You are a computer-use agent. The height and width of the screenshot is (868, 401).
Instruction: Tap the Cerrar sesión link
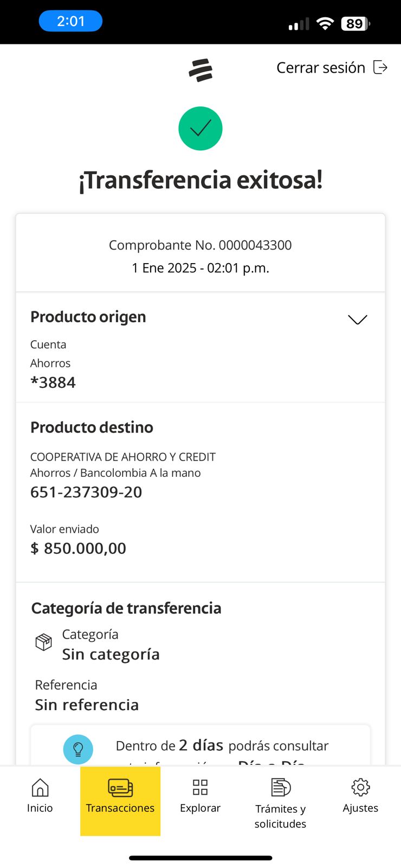click(321, 68)
